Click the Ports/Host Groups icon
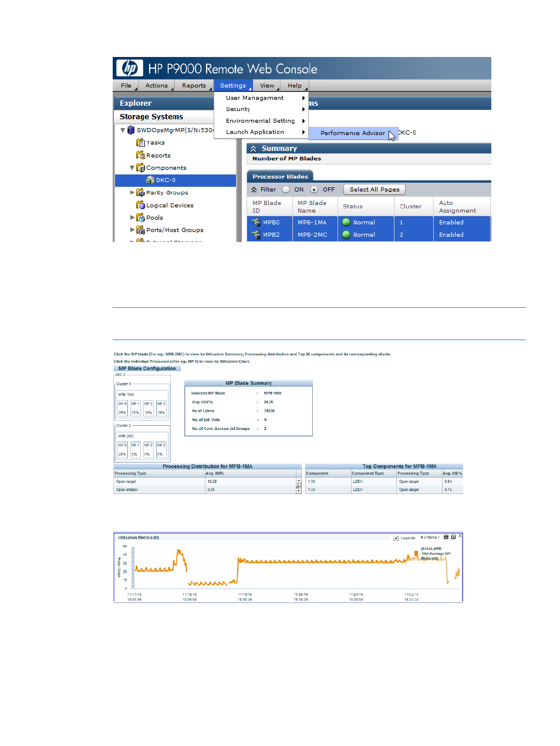 point(140,230)
